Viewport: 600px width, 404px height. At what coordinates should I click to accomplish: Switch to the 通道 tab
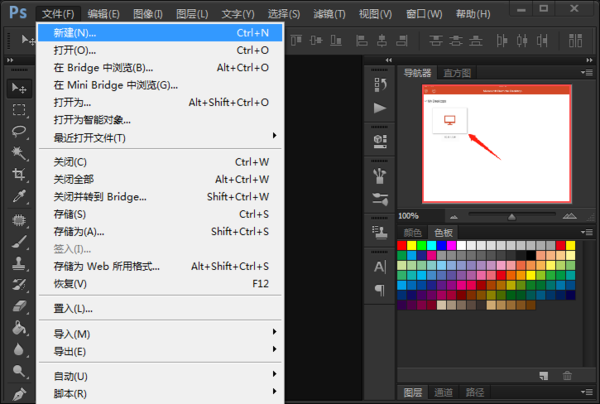(x=443, y=392)
